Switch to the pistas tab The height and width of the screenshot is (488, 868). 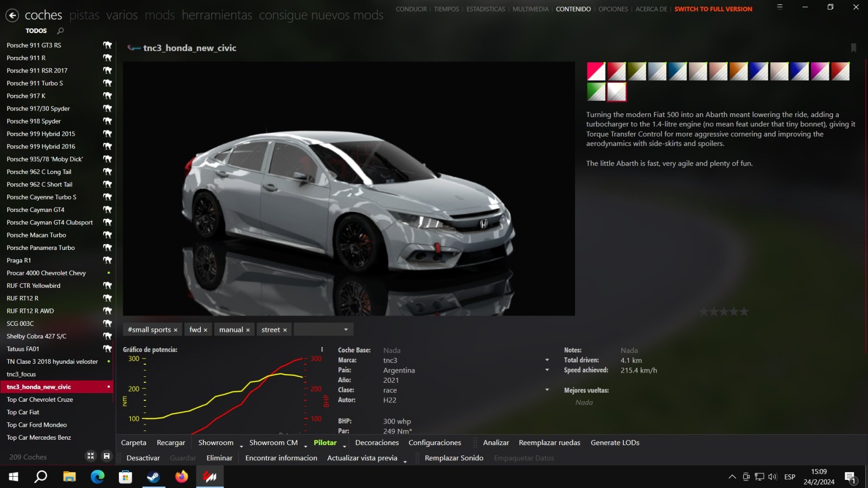tap(84, 15)
